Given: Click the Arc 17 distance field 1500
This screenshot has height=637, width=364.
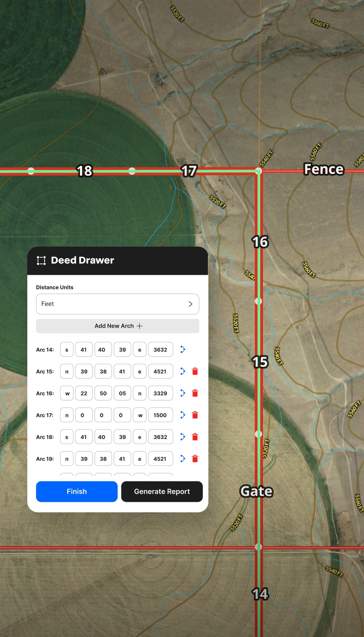Looking at the screenshot, I should tap(161, 415).
